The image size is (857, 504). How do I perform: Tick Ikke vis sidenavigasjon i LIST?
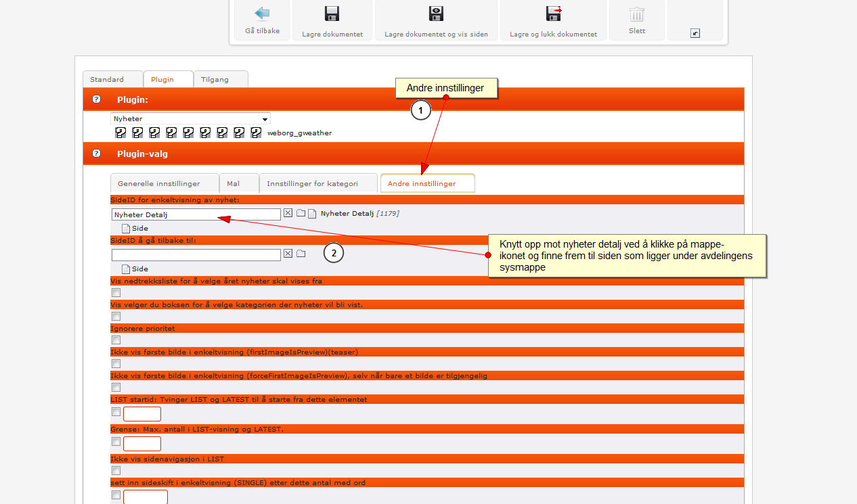click(x=116, y=470)
